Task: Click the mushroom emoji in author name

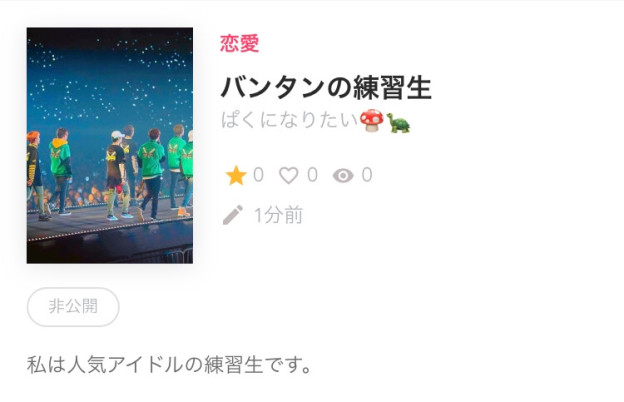Action: tap(372, 121)
